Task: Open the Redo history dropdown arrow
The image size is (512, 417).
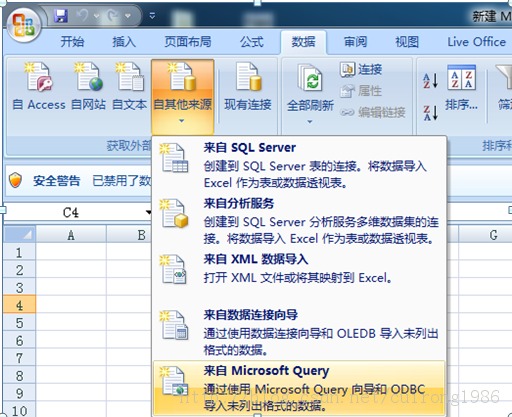Action: pyautogui.click(x=127, y=16)
